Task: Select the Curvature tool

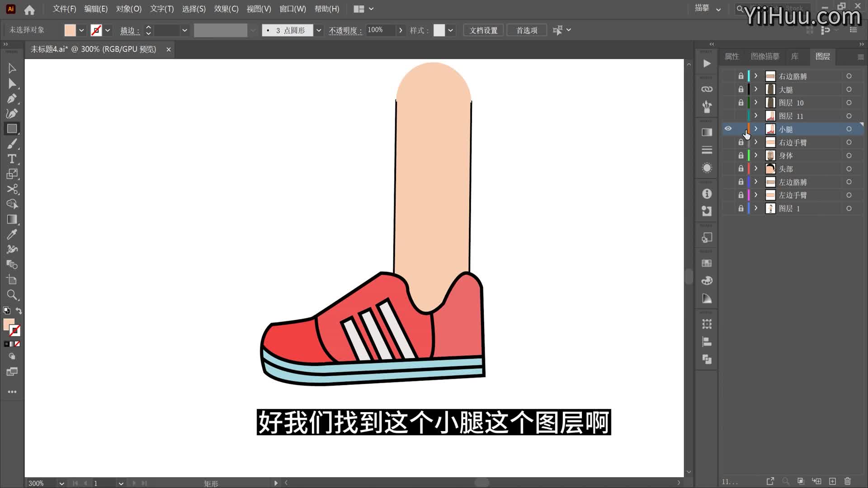Action: pyautogui.click(x=12, y=113)
